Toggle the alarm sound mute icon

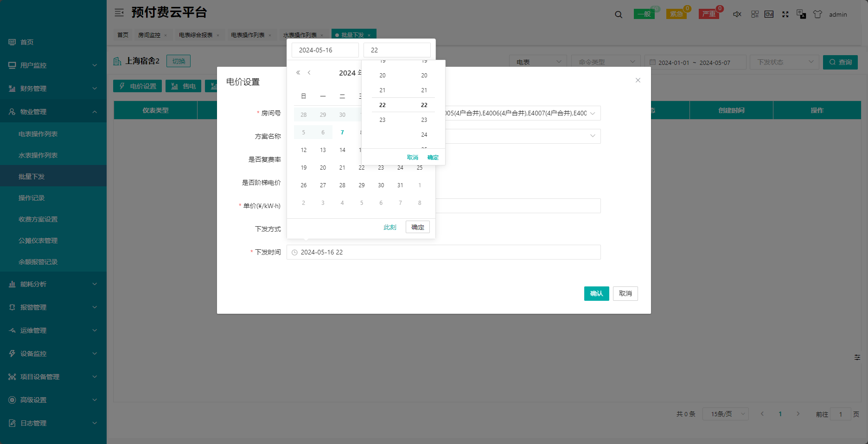point(737,14)
